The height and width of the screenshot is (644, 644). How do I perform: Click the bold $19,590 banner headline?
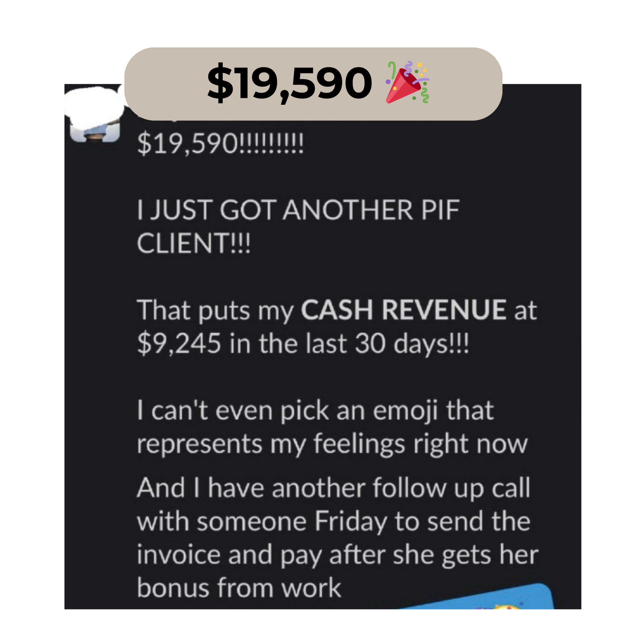(x=289, y=83)
